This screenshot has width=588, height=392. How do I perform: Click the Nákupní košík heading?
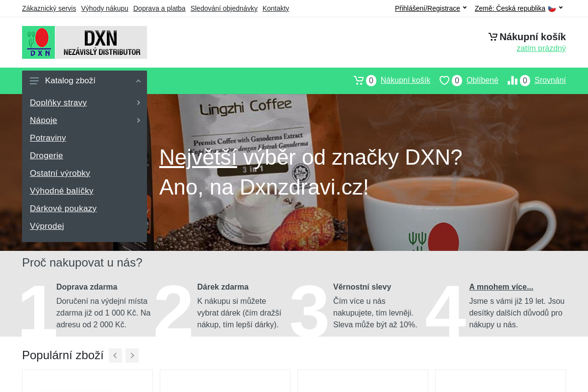[533, 37]
